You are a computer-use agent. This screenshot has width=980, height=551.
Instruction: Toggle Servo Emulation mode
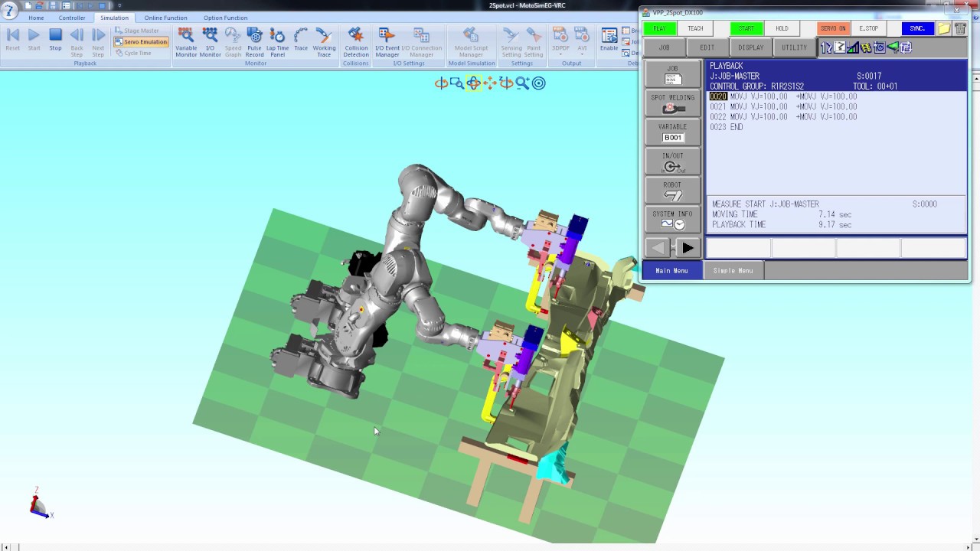pos(141,42)
